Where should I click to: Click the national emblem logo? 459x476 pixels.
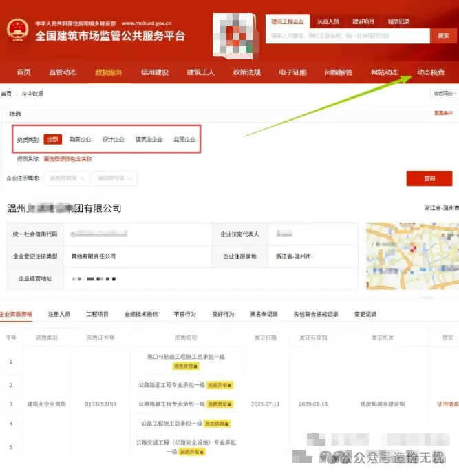pyautogui.click(x=18, y=30)
